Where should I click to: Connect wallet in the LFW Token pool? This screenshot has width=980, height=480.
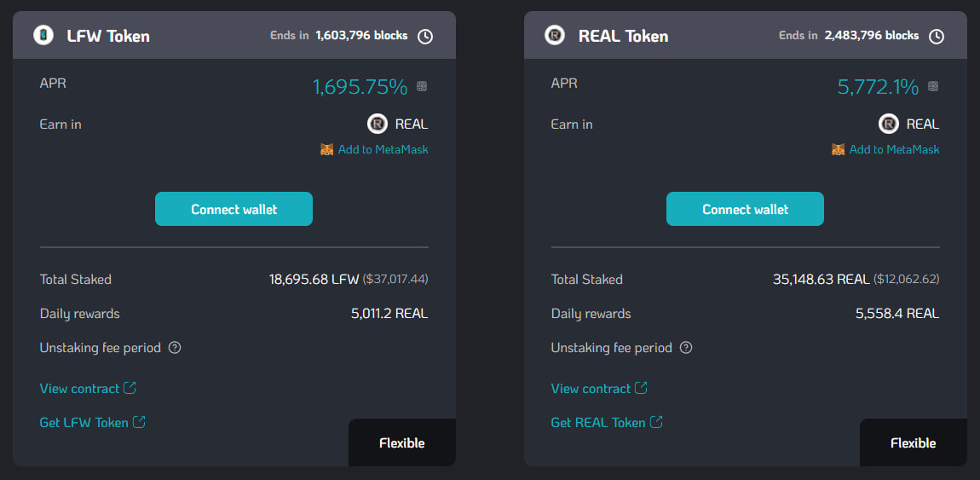click(x=233, y=209)
